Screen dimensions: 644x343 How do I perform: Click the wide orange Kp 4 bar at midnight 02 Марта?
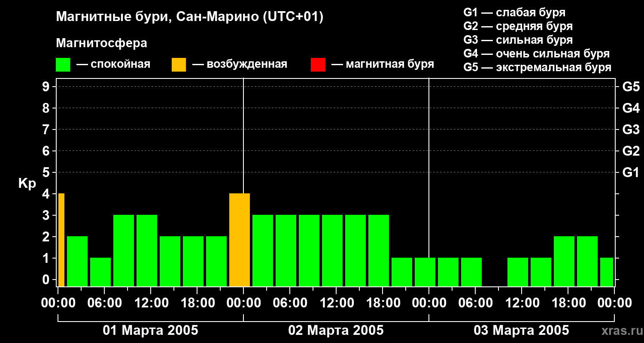point(240,240)
